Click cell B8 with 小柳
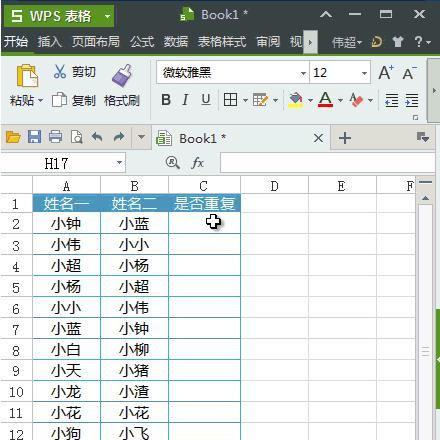 tap(134, 349)
